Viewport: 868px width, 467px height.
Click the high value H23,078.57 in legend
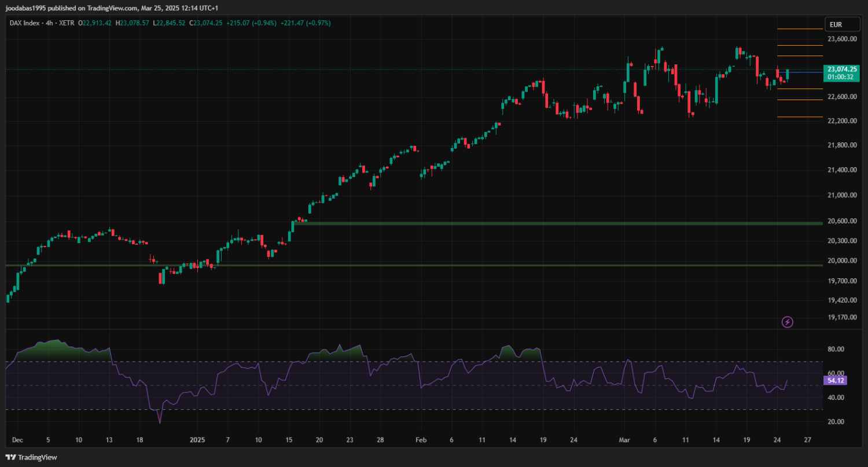[x=132, y=23]
